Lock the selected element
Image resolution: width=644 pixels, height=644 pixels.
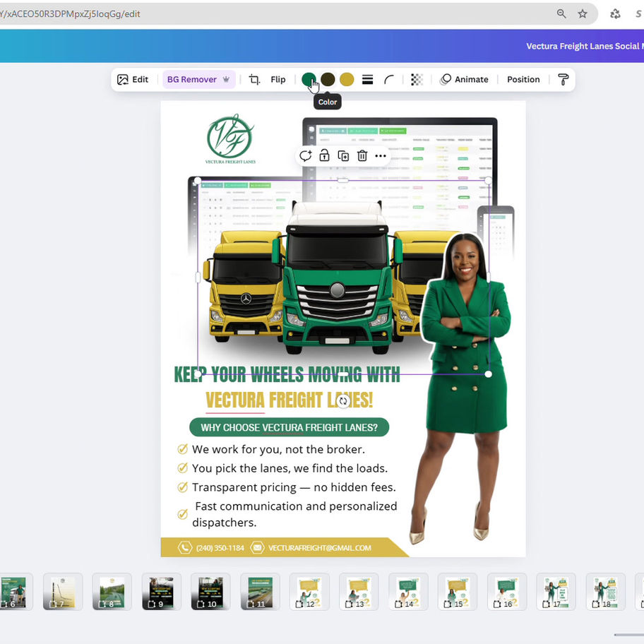(x=324, y=155)
